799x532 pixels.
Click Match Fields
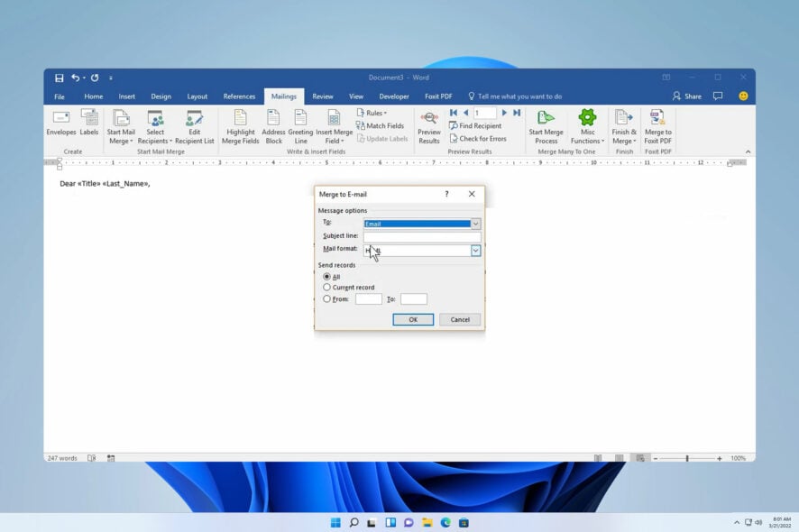(381, 126)
